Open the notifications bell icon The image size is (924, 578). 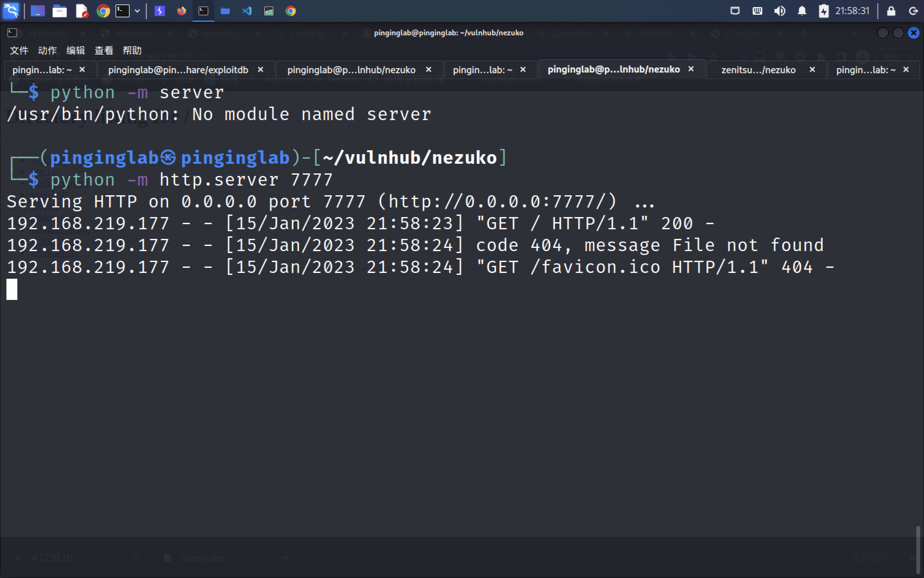point(802,11)
